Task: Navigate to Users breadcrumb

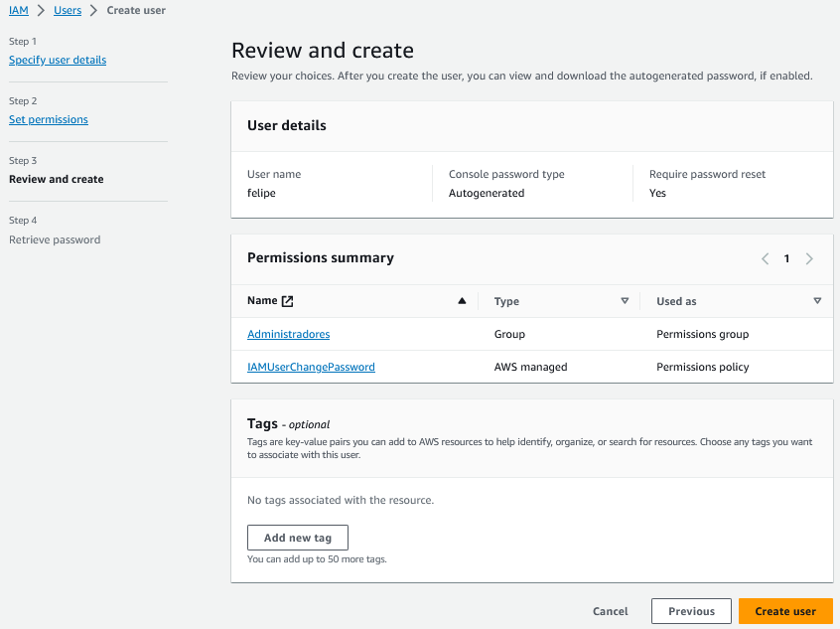Action: pos(68,10)
